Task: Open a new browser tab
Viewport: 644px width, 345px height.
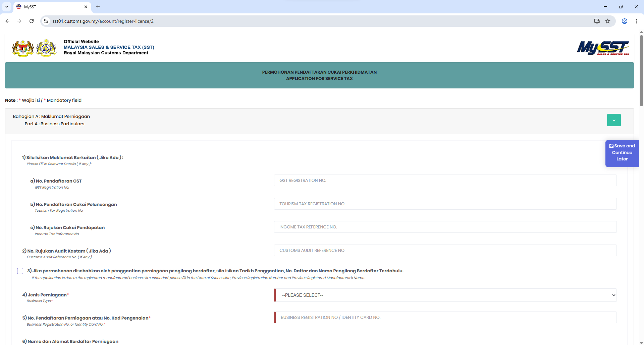Action: [x=98, y=7]
